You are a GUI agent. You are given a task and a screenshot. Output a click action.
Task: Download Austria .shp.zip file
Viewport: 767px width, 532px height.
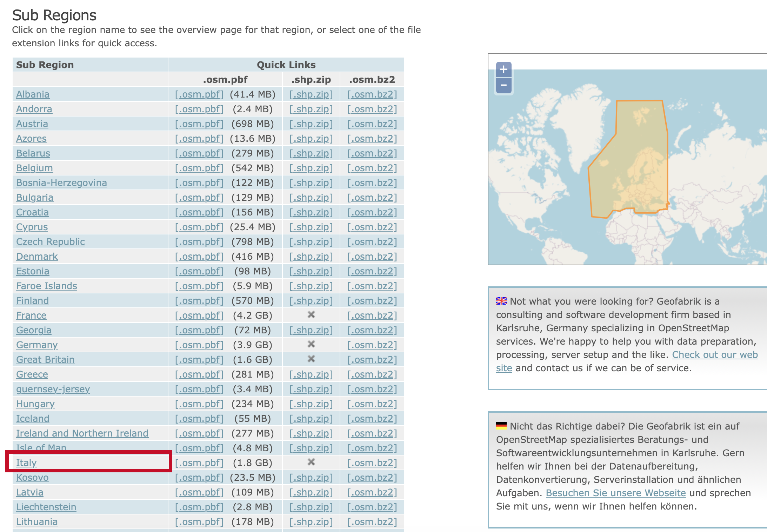coord(311,124)
